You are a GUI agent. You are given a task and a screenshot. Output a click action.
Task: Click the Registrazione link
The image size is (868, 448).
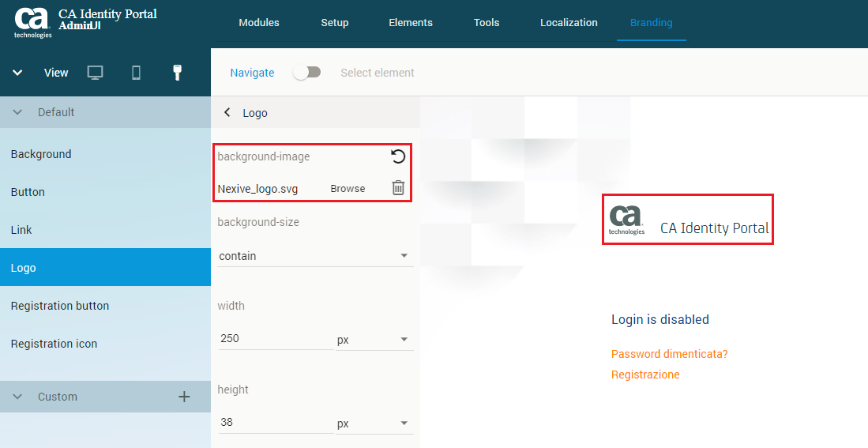point(645,375)
